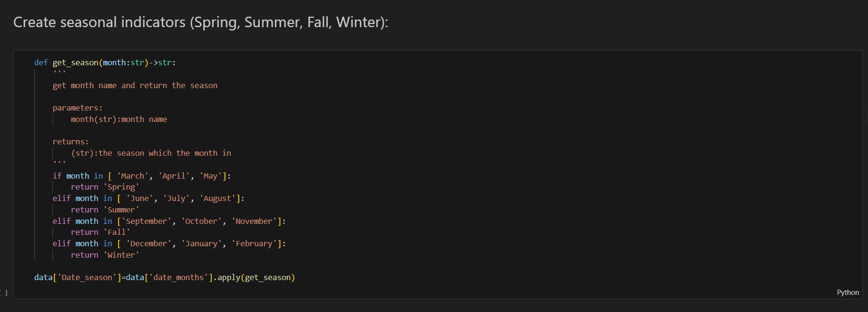Click the 'Winter' return value
Image resolution: width=868 pixels, height=312 pixels.
[121, 255]
